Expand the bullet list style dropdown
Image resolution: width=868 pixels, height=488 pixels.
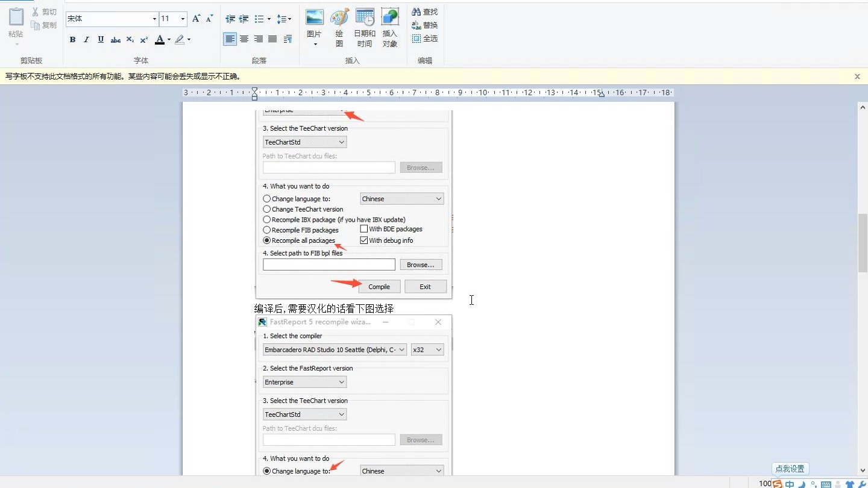point(269,19)
